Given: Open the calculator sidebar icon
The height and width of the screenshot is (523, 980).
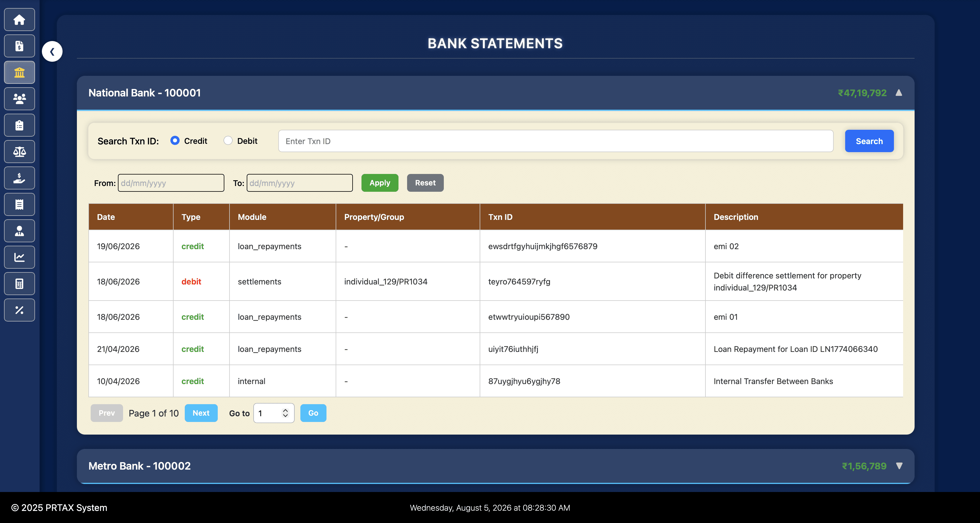Looking at the screenshot, I should pos(20,284).
